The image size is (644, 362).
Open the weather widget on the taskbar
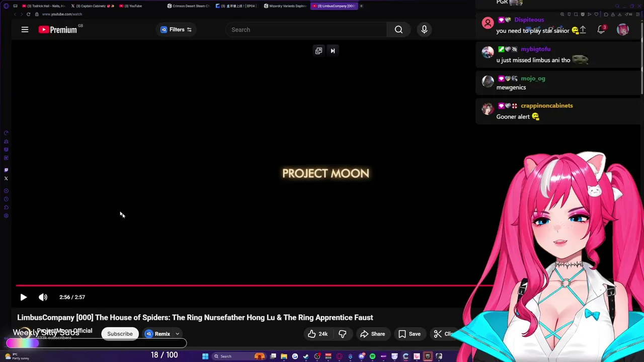click(16, 356)
